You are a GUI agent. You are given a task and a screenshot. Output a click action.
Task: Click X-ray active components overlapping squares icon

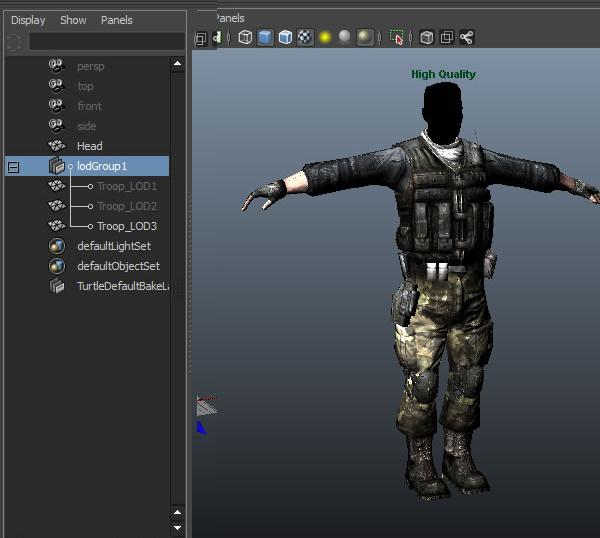[x=447, y=37]
